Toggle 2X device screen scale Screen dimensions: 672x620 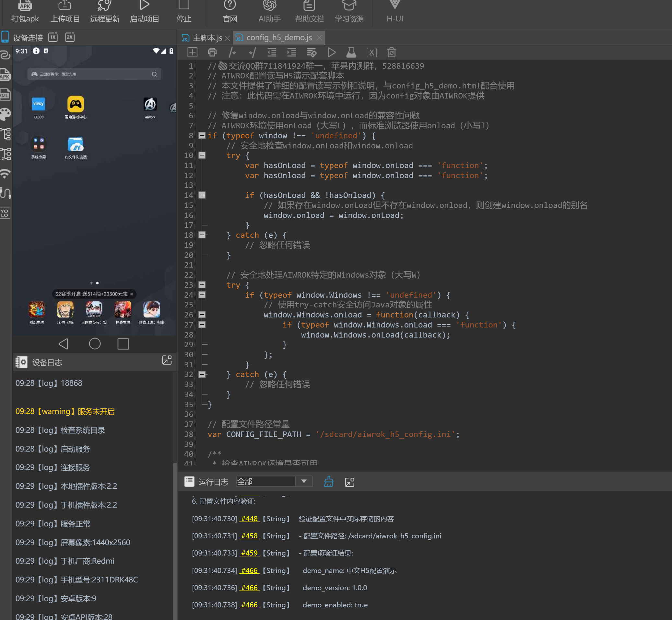click(70, 37)
